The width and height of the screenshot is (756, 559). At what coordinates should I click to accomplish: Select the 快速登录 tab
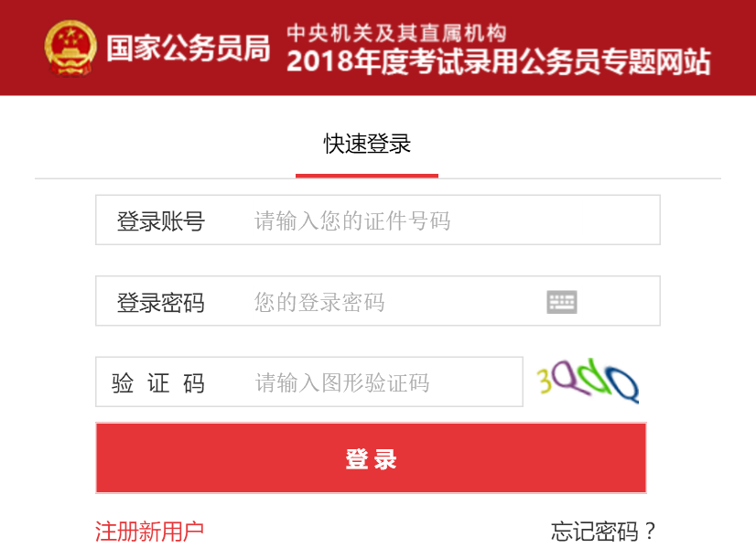[367, 144]
